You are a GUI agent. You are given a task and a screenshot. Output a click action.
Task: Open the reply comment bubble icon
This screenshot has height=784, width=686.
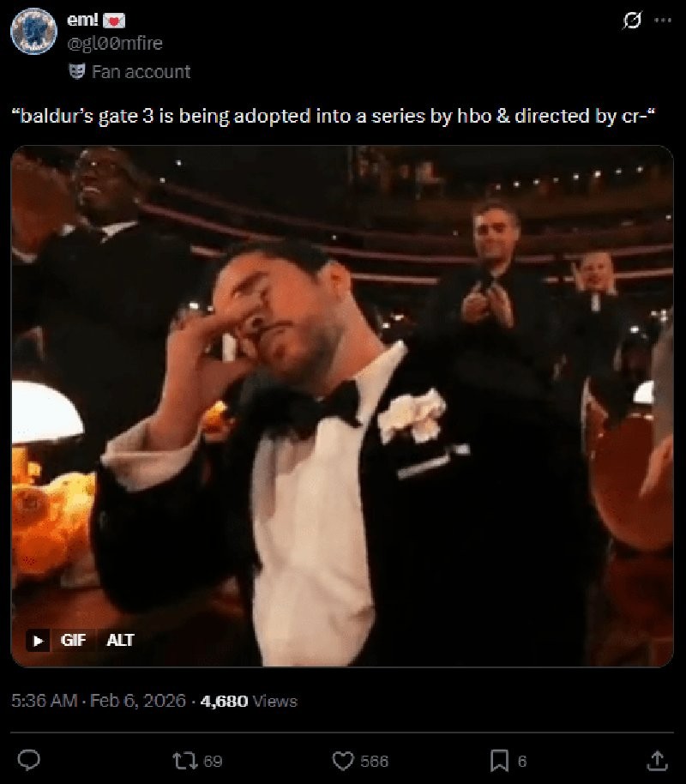coord(29,760)
